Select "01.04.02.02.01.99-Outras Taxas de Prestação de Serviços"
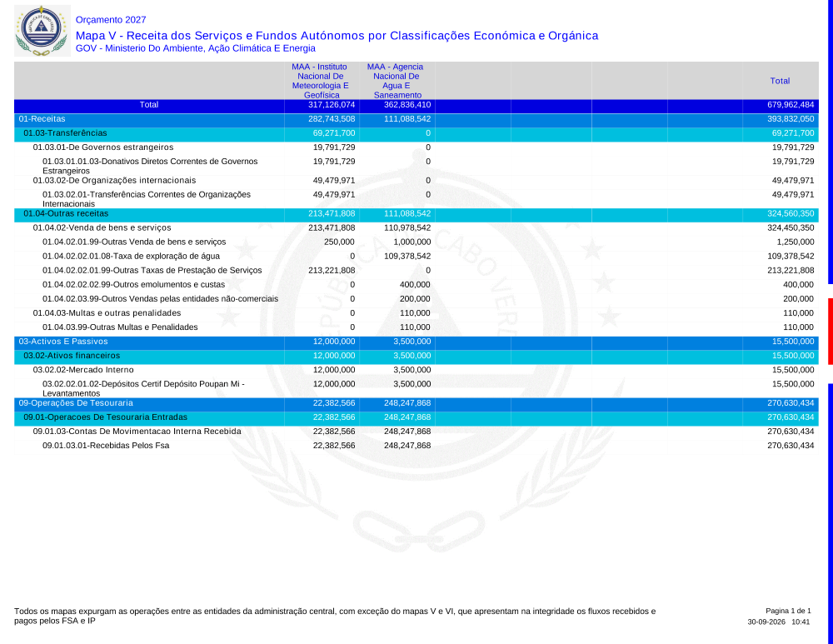The width and height of the screenshot is (833, 644). [152, 271]
